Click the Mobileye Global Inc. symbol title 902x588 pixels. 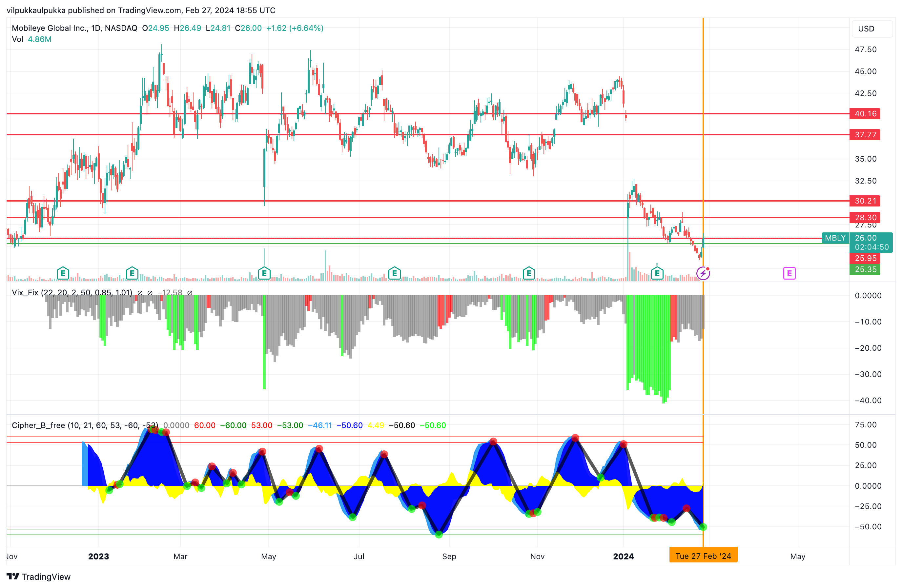point(74,28)
